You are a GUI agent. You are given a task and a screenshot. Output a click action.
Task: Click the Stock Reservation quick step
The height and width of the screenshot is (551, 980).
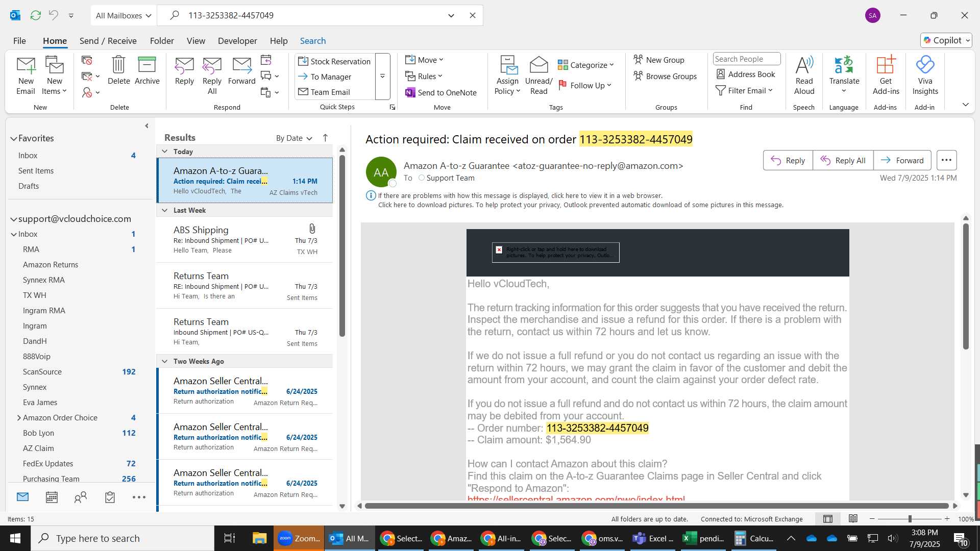335,61
